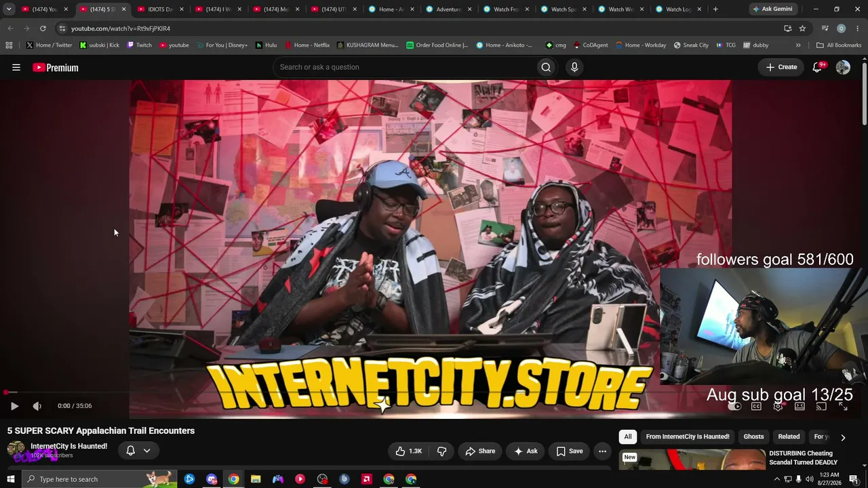Open the video player settings gear

coord(778,406)
